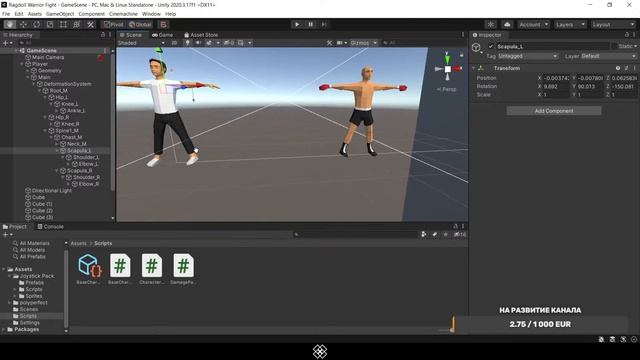Open the Layers dropdown
The height and width of the screenshot is (360, 640).
[570, 24]
